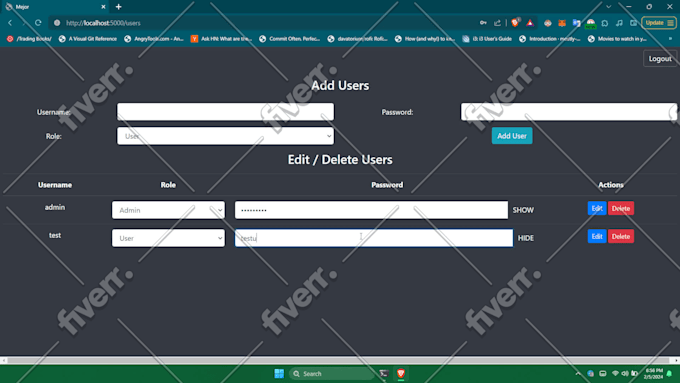The height and width of the screenshot is (383, 680).
Task: Go back using the browser back arrow
Action: pyautogui.click(x=10, y=23)
